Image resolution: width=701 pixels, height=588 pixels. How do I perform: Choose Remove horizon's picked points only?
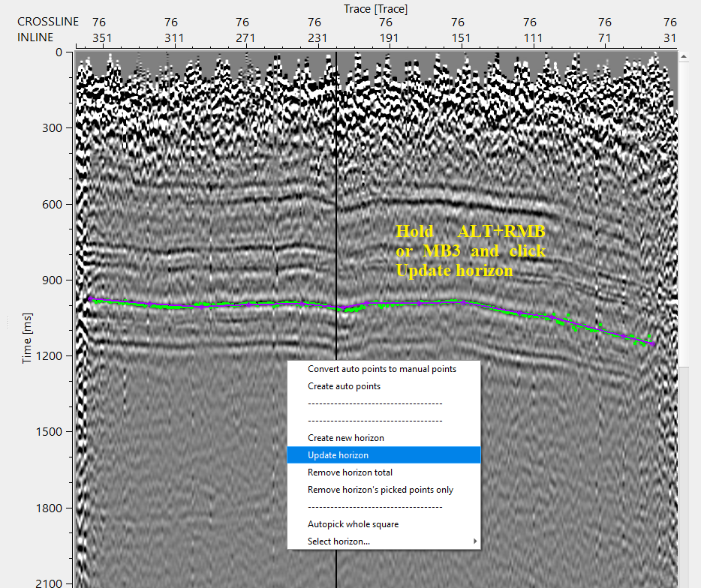point(381,490)
